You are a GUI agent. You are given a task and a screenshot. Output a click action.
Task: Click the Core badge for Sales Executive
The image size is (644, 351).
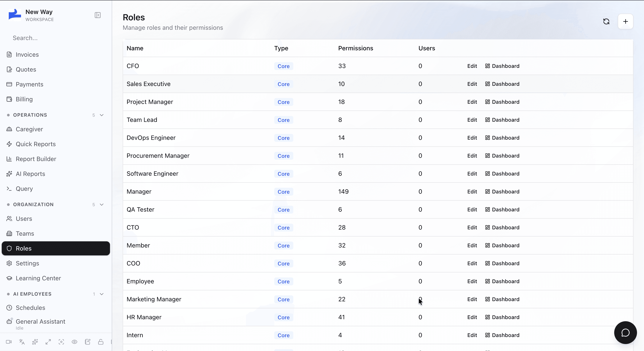(283, 84)
